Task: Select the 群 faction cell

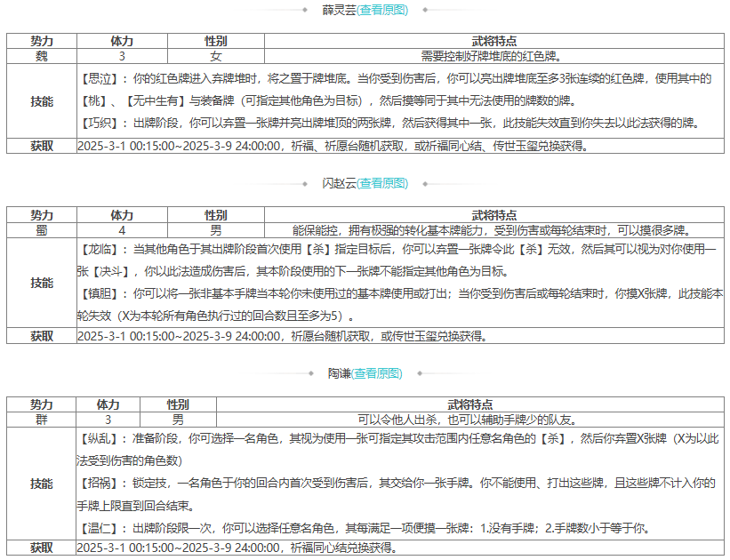Action: tap(41, 419)
